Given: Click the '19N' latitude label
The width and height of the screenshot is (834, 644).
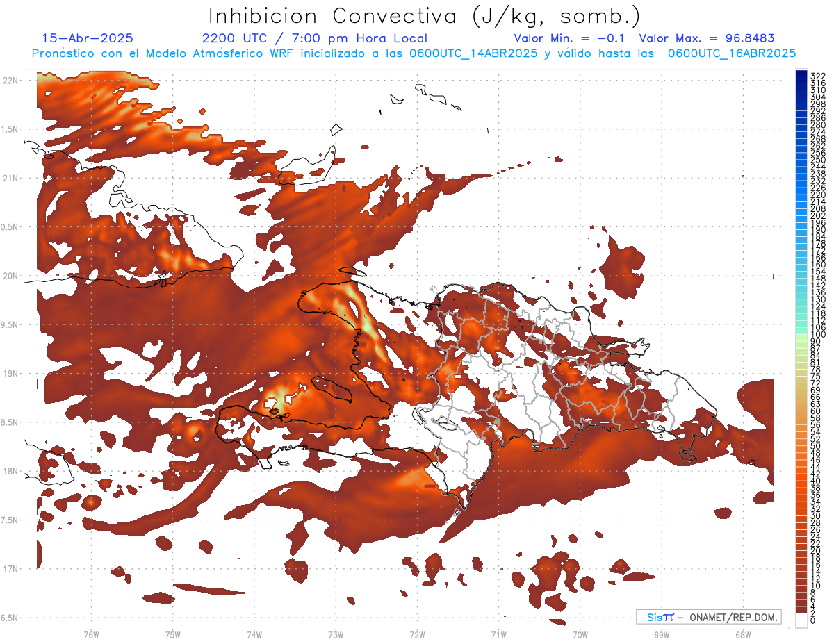Looking at the screenshot, I should (x=10, y=374).
